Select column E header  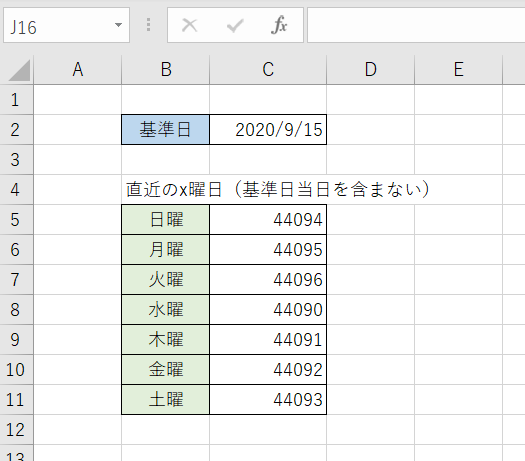point(459,70)
